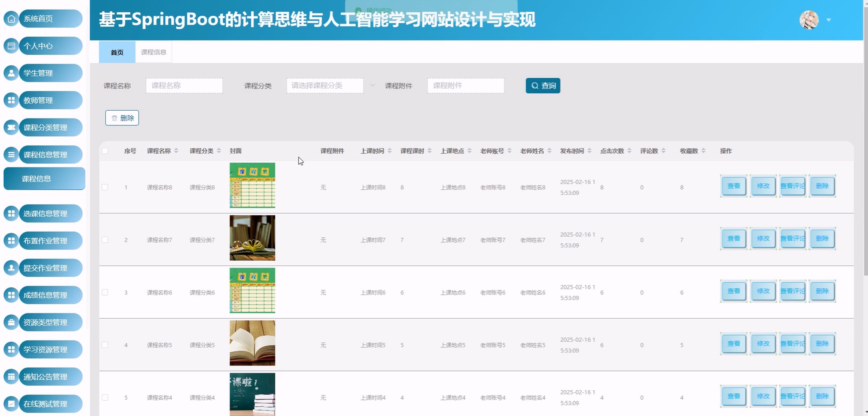Tick the select-all checkbox in table header

click(x=105, y=151)
